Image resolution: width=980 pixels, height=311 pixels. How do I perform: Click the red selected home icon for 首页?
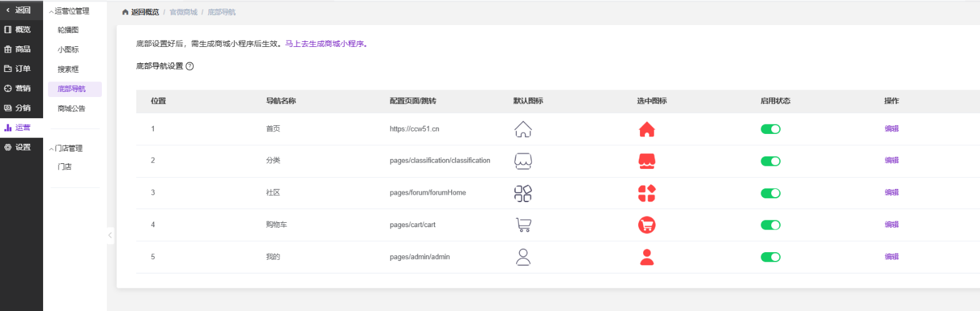(x=647, y=129)
